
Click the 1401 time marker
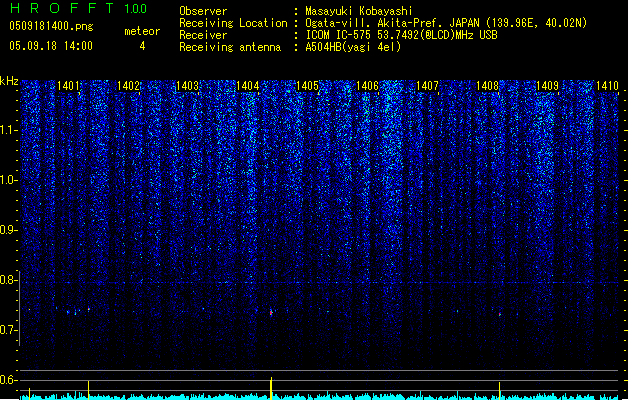coord(69,85)
